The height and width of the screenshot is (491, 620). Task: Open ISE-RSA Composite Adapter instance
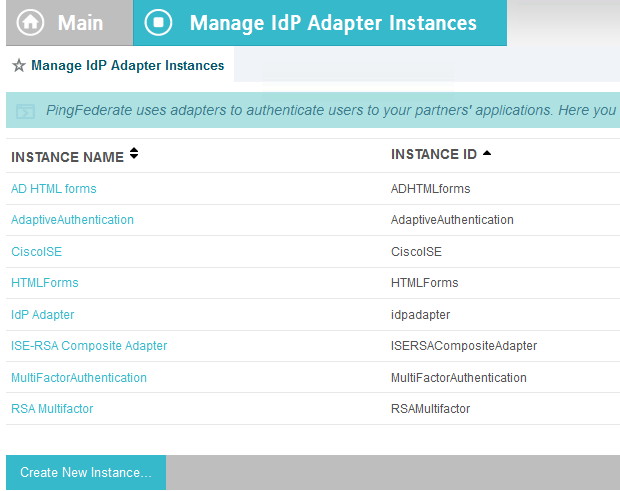89,346
